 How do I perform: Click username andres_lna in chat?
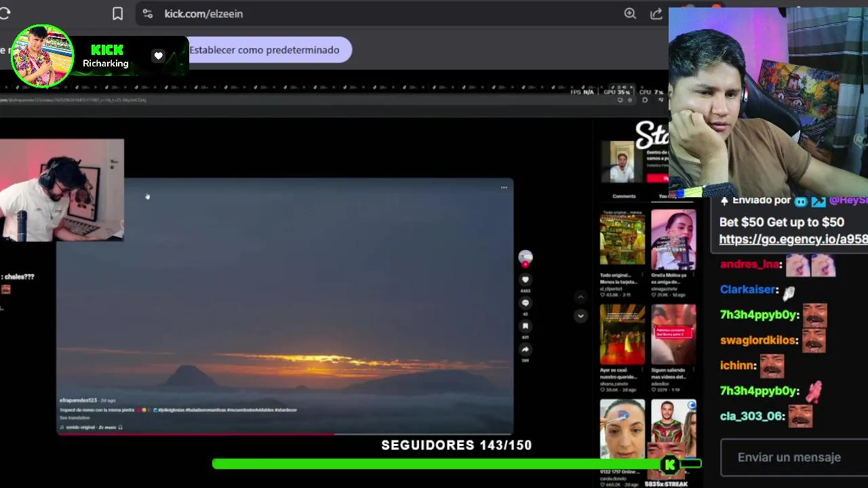pos(749,264)
